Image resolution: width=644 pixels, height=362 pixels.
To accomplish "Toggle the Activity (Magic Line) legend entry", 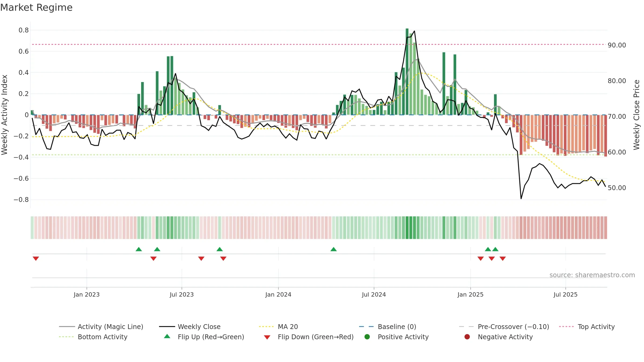I will 101,327.
